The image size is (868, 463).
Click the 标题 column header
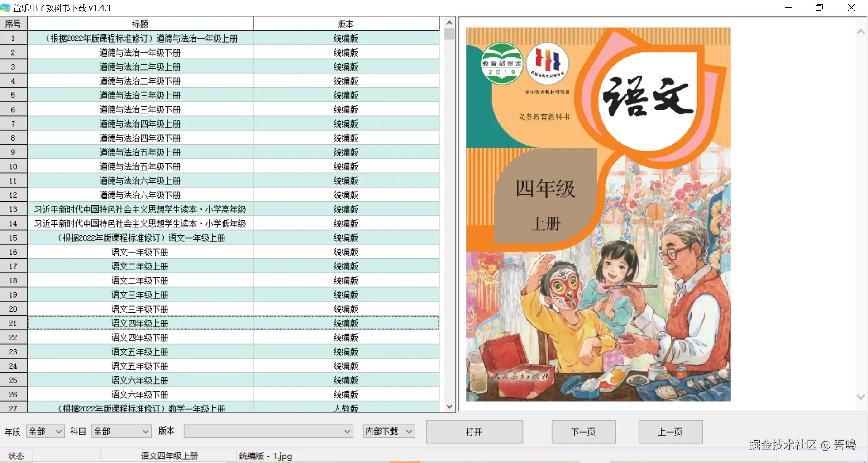tap(140, 24)
